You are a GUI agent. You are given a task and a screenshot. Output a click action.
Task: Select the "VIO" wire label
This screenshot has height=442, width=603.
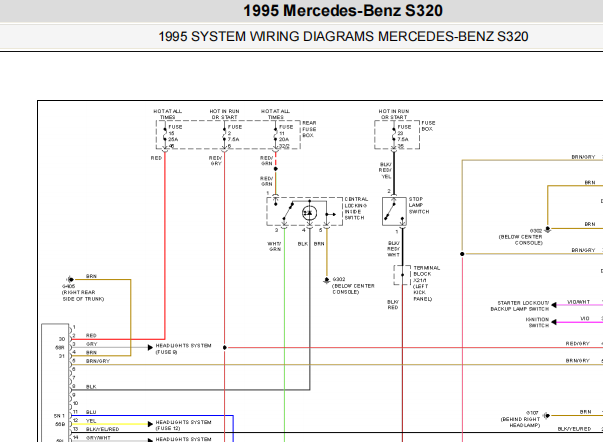pyautogui.click(x=585, y=319)
